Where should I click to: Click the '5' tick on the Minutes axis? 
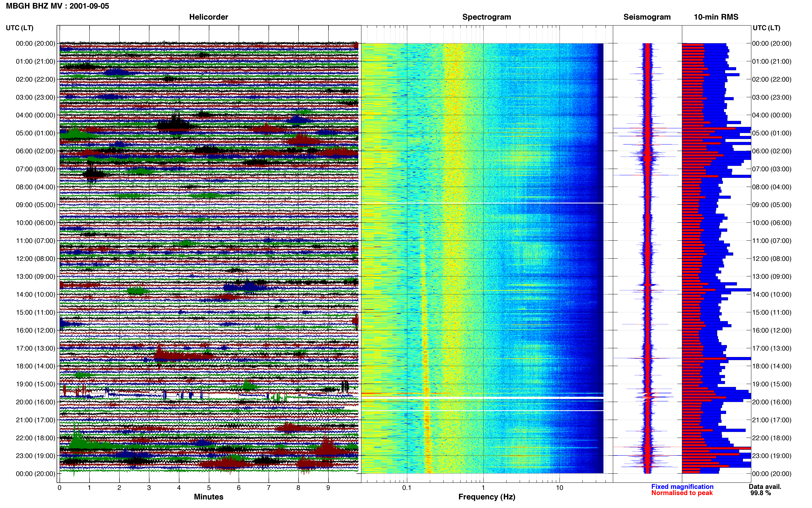click(x=209, y=488)
